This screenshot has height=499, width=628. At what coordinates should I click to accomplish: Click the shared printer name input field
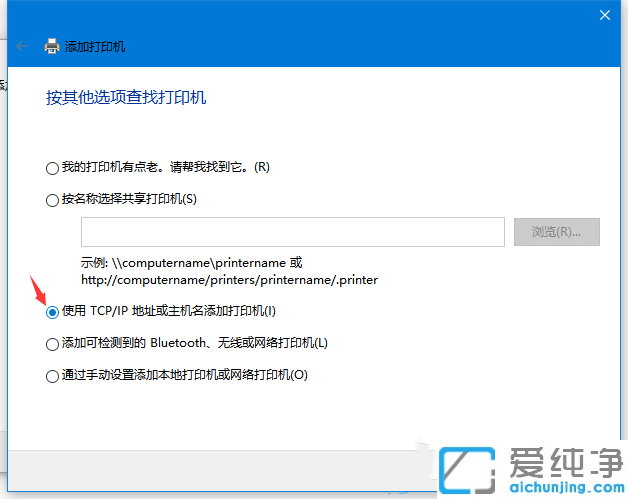[293, 232]
